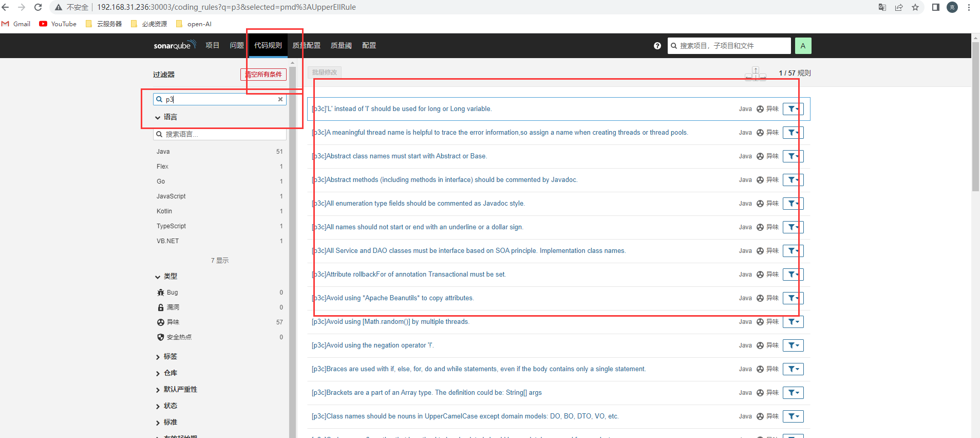Open YouTube bookmark
Screen dimensions: 980x438
click(58, 24)
